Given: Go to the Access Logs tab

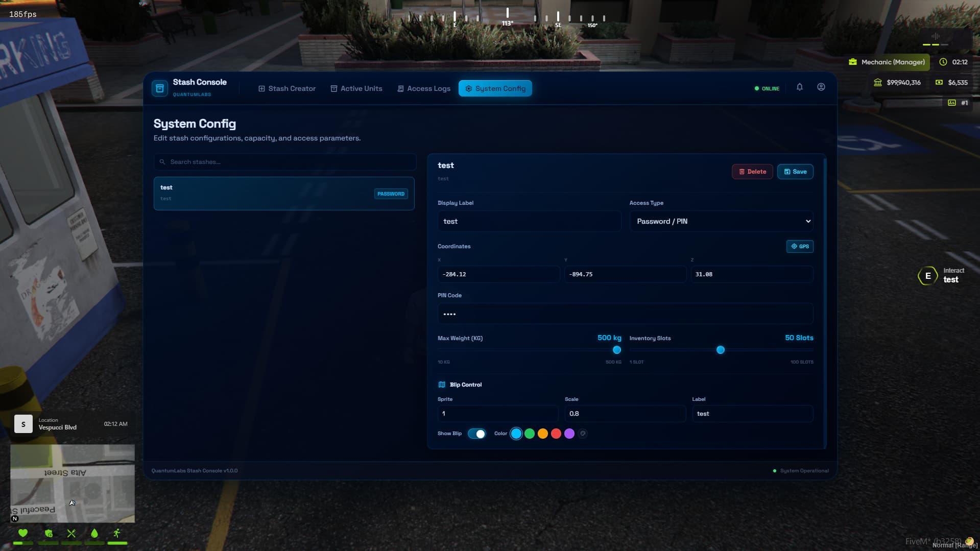Looking at the screenshot, I should point(424,88).
